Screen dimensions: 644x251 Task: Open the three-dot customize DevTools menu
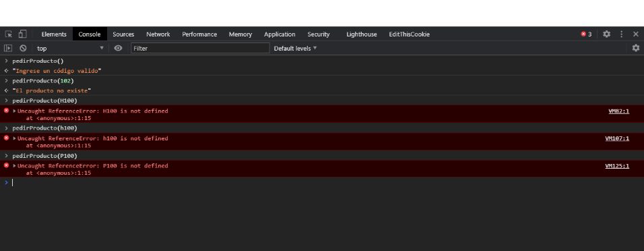point(621,34)
